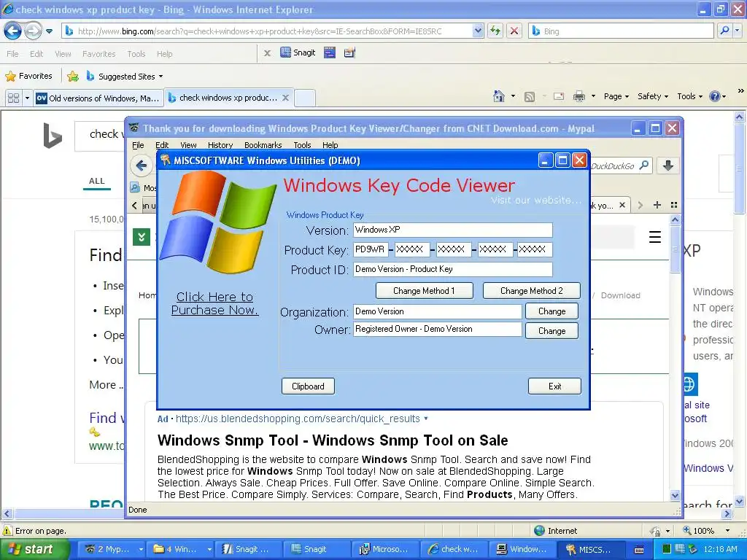Click the red stop loading icon
This screenshot has height=560, width=747.
514,31
